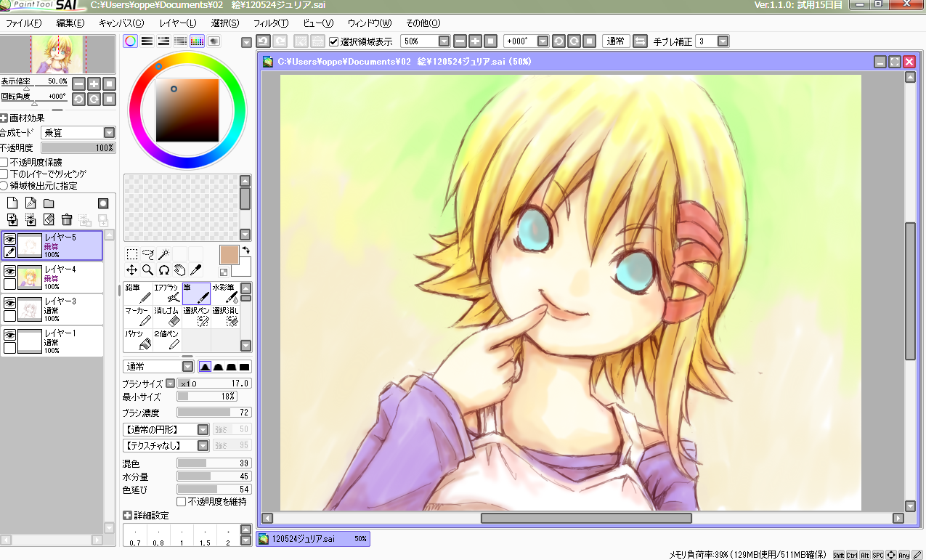The image size is (926, 560).
Task: Select the Bucket (バケツ) fill tool
Action: (x=138, y=339)
